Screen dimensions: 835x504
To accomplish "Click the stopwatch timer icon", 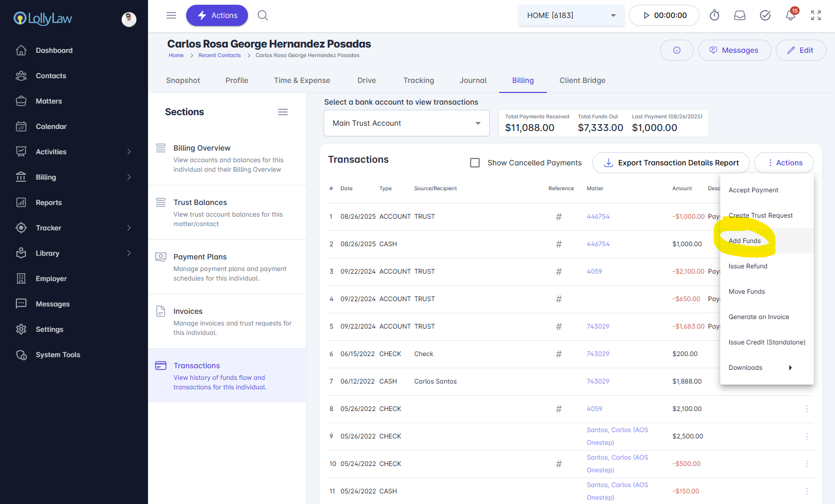I will [x=714, y=15].
